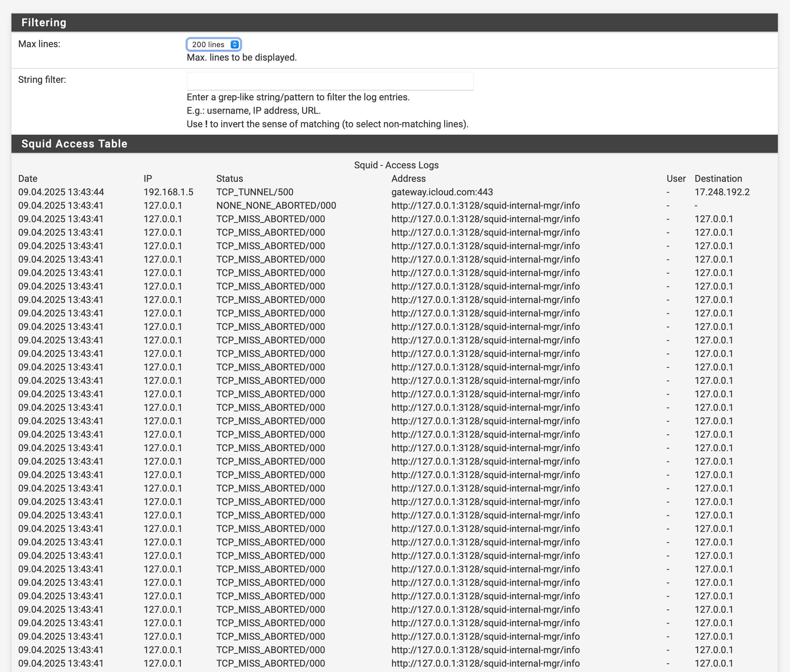Select the Status column header
Screen dimensions: 790x672
(229, 179)
